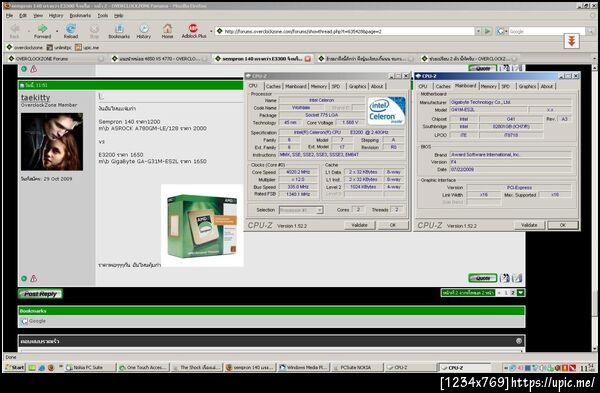This screenshot has height=393, width=600.
Task: Open the About tab in right CPU-Z window
Action: [x=547, y=86]
